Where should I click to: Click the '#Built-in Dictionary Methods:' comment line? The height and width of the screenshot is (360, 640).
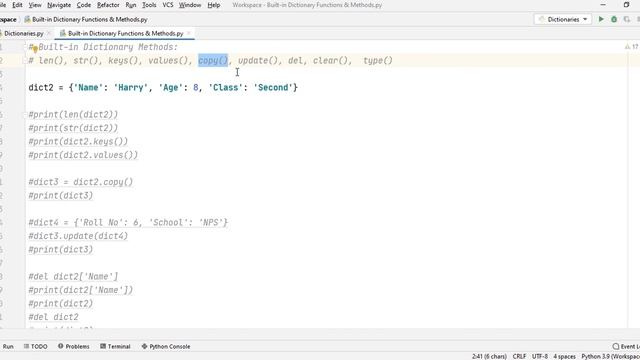click(x=103, y=47)
